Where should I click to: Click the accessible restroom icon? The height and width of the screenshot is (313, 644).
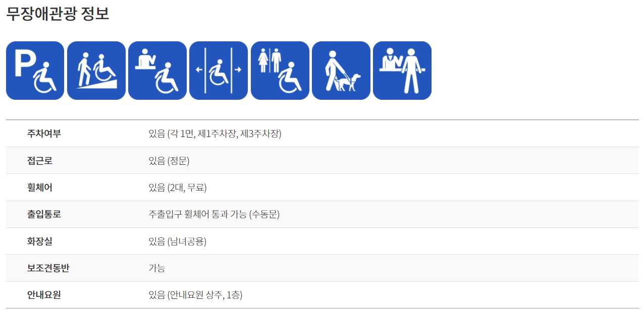(280, 71)
